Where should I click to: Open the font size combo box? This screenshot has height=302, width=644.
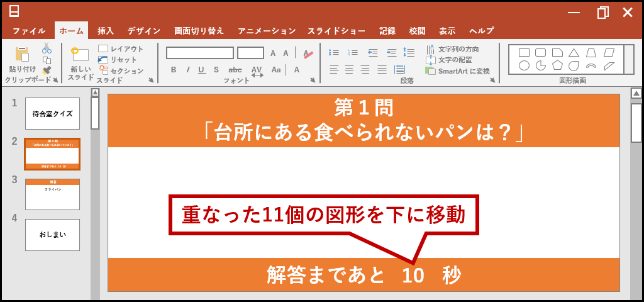(250, 53)
